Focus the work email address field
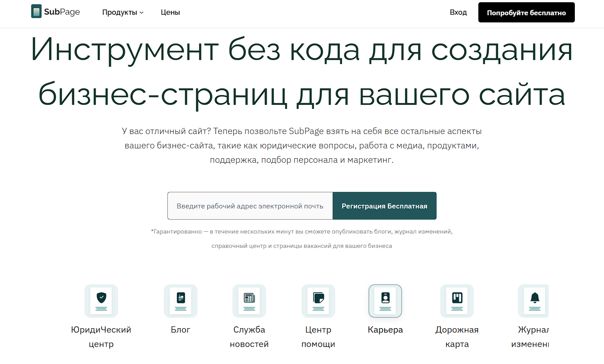Viewport: 604px width, 364px height. click(x=250, y=206)
